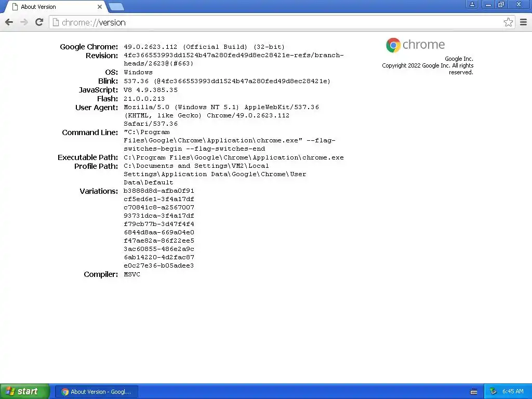Open the user profile button in title bar
The width and height of the screenshot is (532, 399).
pos(472,4)
